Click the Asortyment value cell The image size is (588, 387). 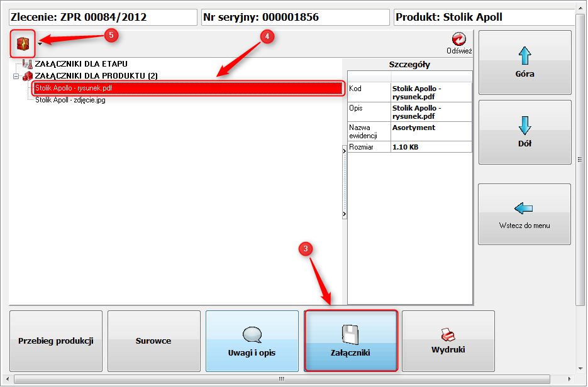(x=431, y=131)
